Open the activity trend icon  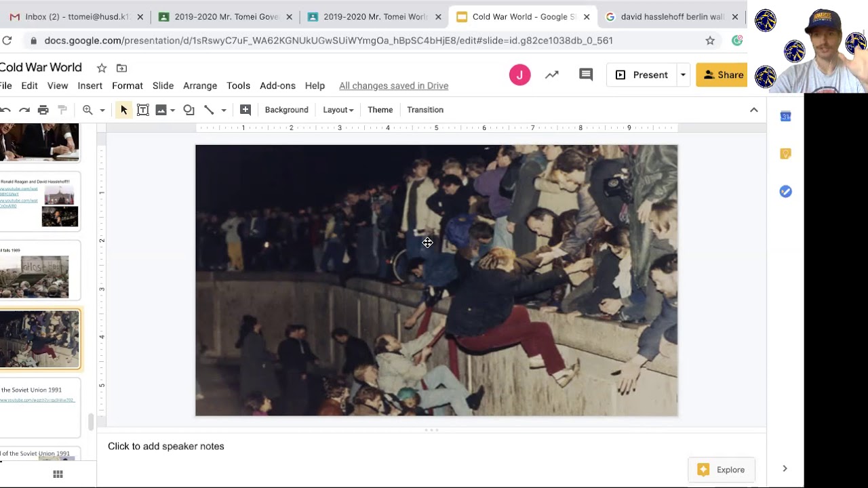(552, 75)
